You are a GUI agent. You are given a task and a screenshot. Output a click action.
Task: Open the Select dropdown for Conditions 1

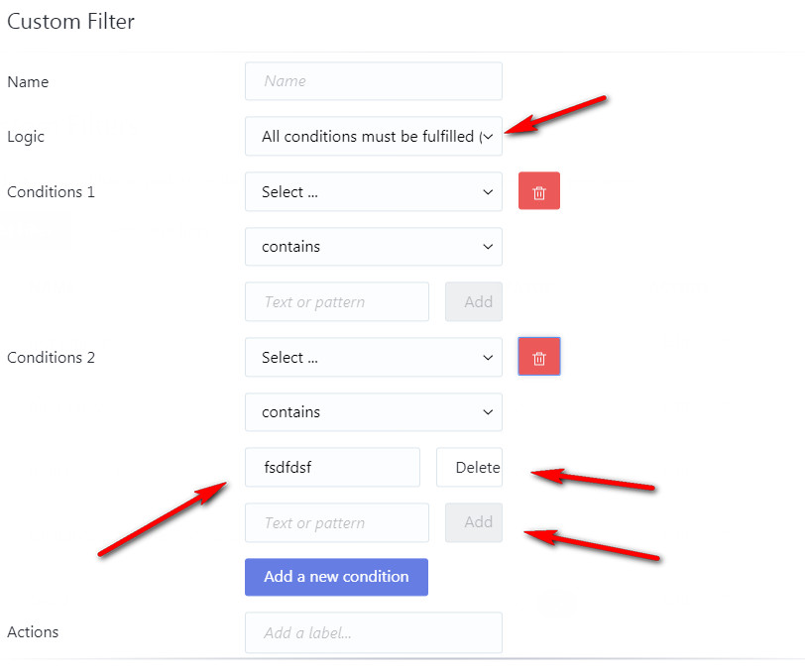click(373, 191)
